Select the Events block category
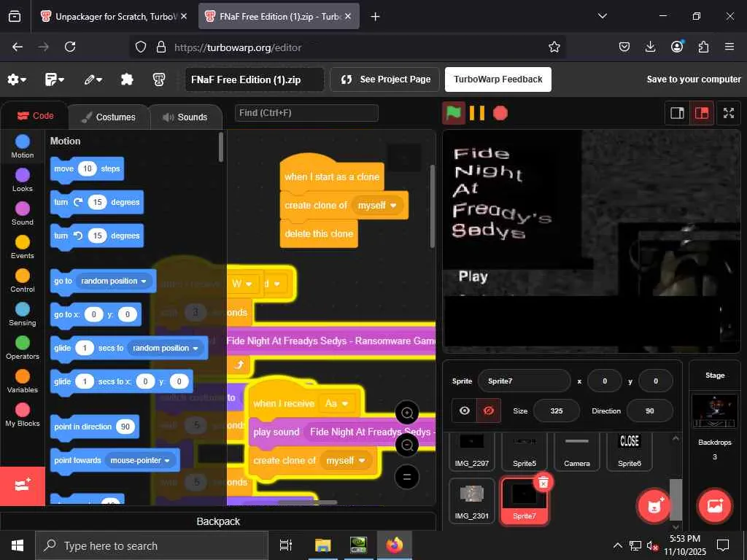This screenshot has width=747, height=560. click(x=23, y=247)
